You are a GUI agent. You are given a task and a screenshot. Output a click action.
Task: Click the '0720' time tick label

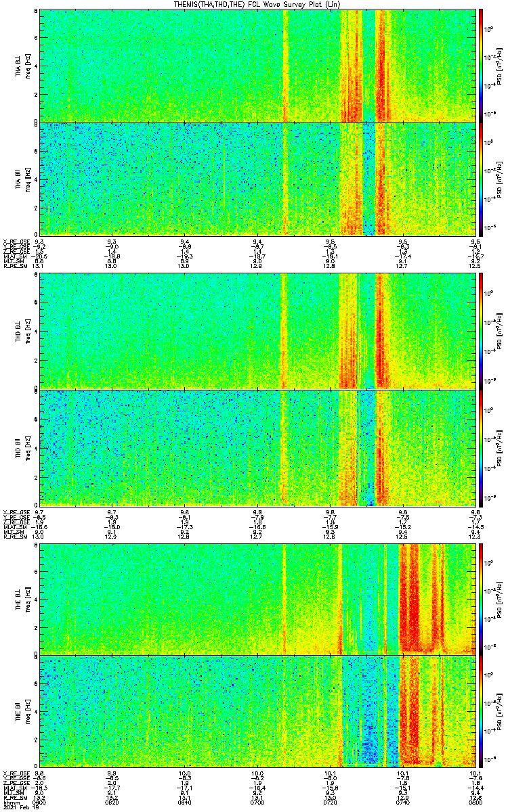(x=331, y=801)
